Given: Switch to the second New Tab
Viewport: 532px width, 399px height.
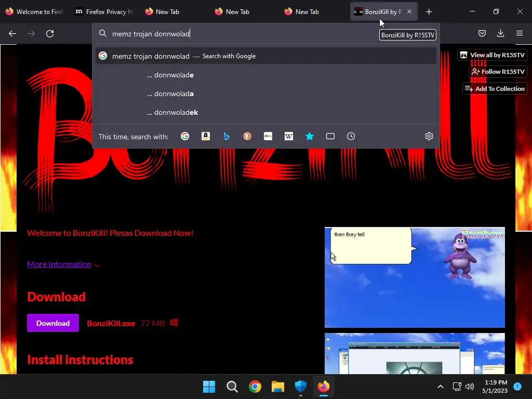Looking at the screenshot, I should (x=244, y=12).
